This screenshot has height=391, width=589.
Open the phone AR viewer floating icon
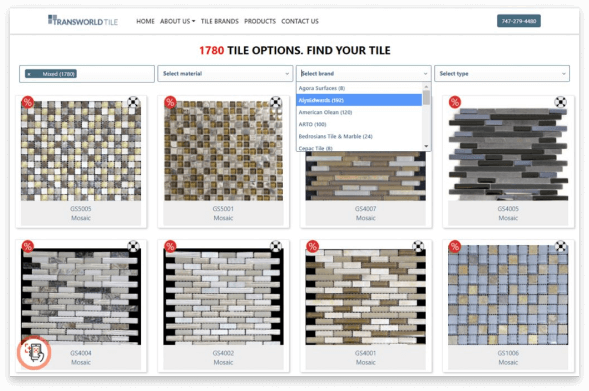point(34,353)
